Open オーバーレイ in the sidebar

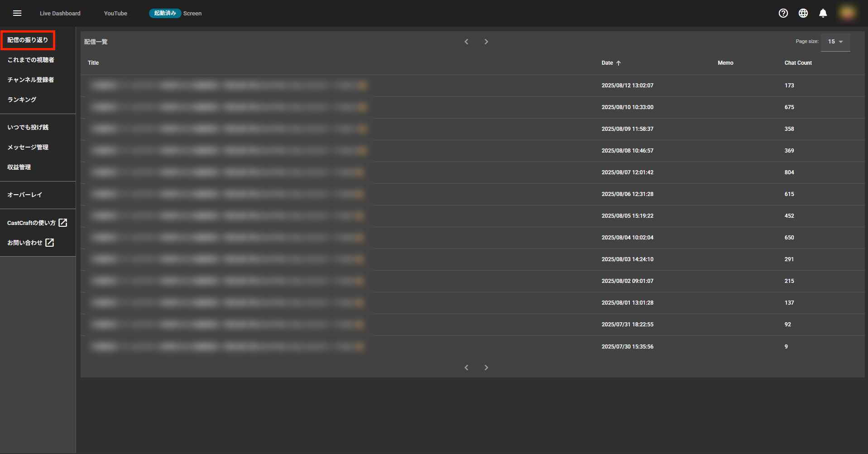coord(25,195)
